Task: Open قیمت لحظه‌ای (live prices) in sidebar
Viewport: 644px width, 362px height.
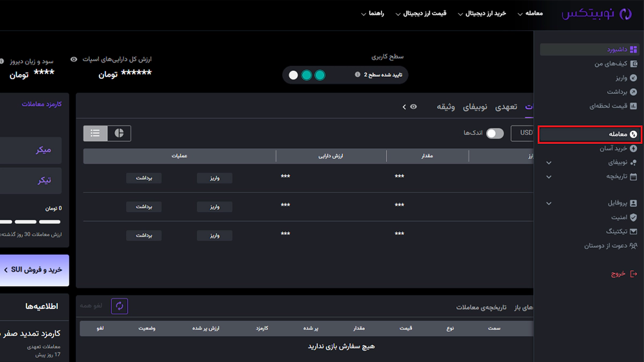Action: (613, 106)
